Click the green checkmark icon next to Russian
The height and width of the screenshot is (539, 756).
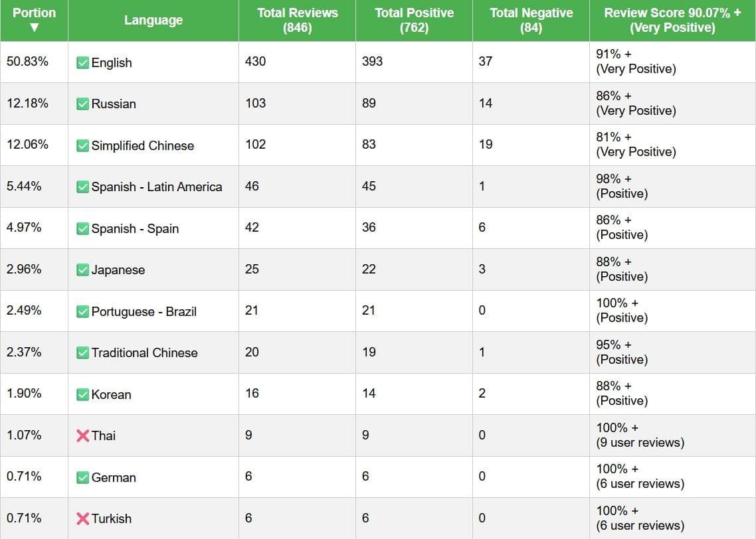point(82,104)
